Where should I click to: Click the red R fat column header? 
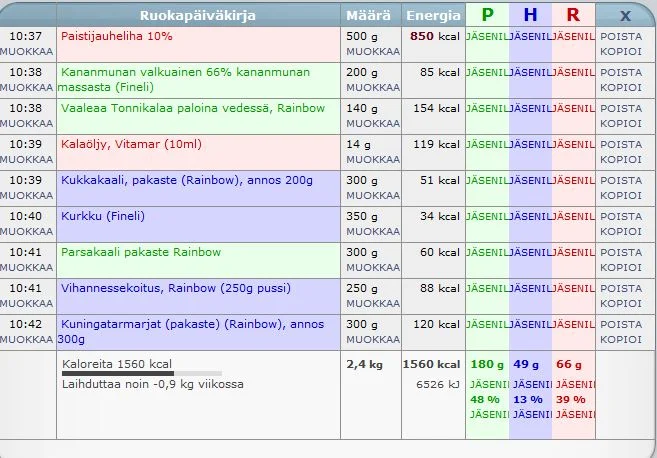(x=572, y=15)
